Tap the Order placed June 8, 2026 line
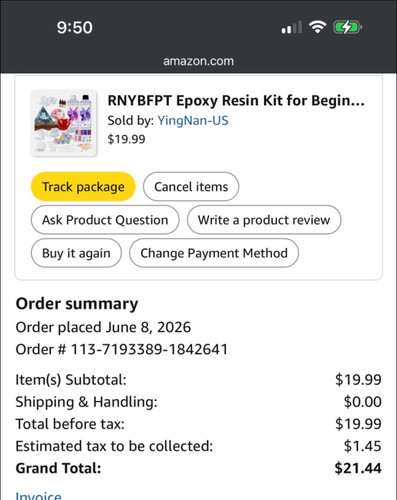The height and width of the screenshot is (500, 397). pos(103,327)
